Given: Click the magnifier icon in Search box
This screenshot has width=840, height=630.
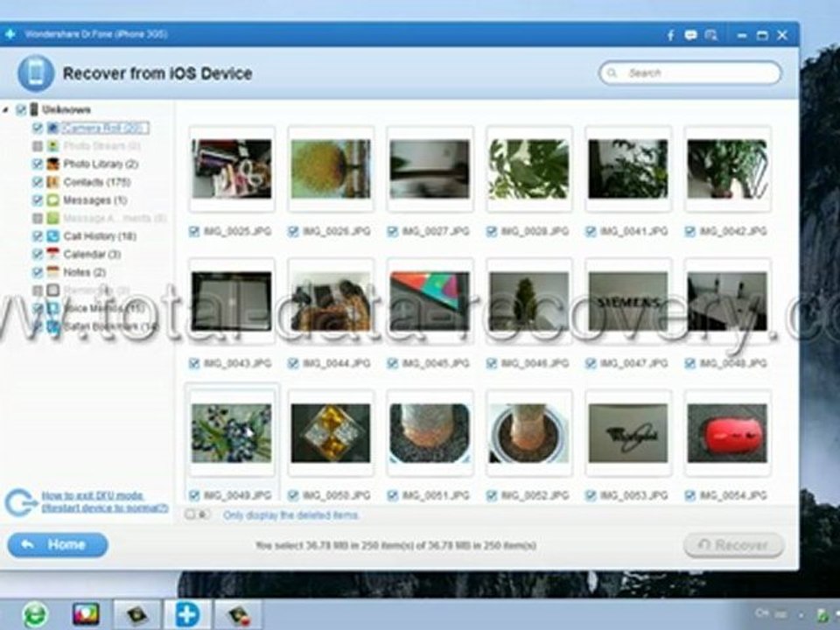Looking at the screenshot, I should [x=612, y=73].
